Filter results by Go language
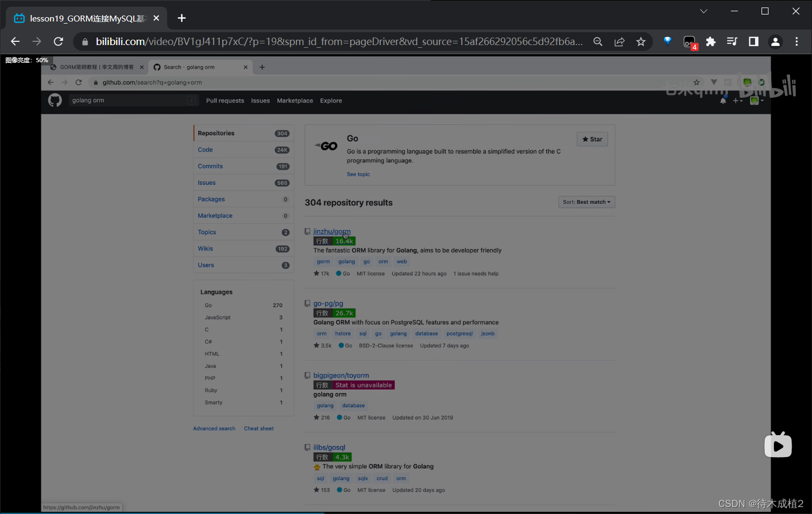The width and height of the screenshot is (812, 514). [x=243, y=305]
